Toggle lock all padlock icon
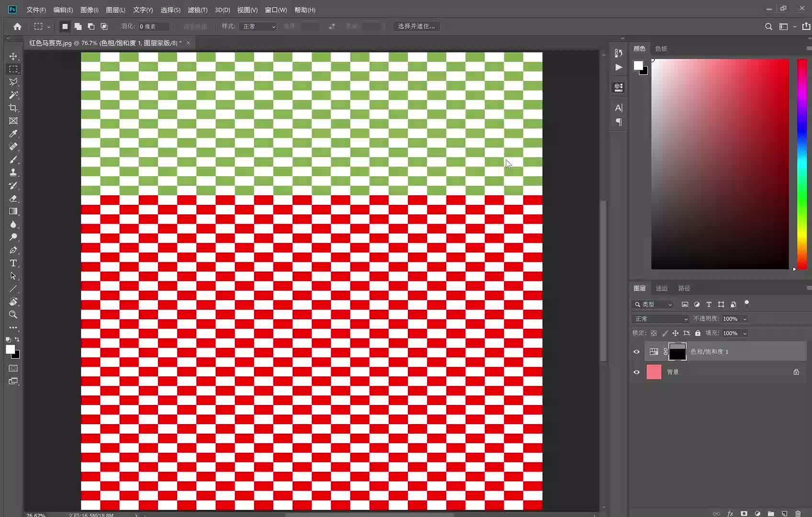This screenshot has height=517, width=812. pyautogui.click(x=698, y=333)
